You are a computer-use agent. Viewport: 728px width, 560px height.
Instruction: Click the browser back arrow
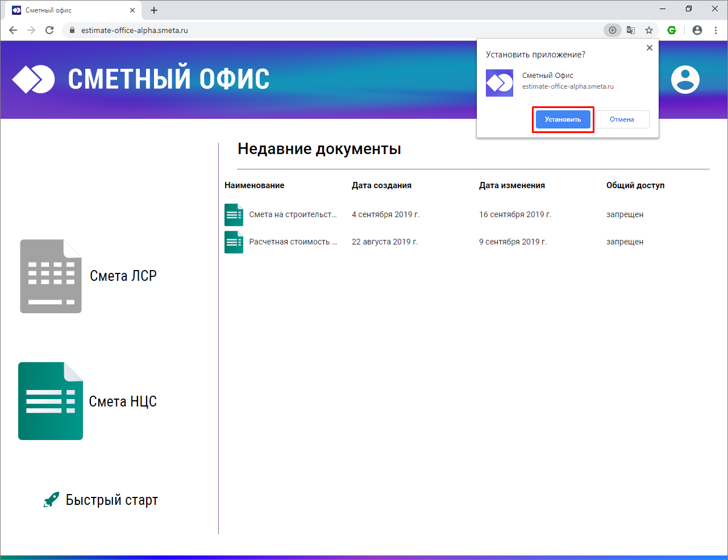[x=13, y=30]
